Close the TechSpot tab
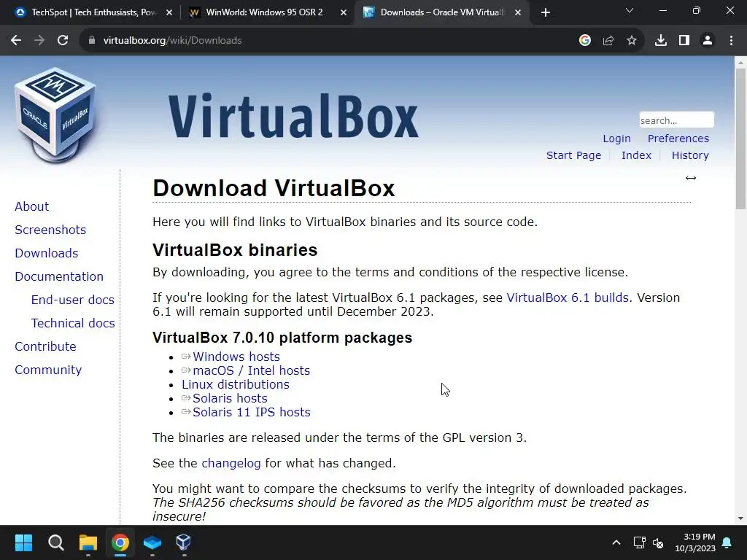The image size is (747, 560). click(x=169, y=13)
